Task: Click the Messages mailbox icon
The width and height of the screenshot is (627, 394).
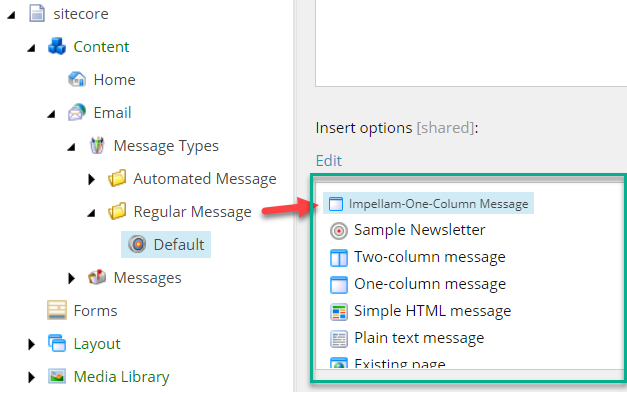Action: [x=97, y=277]
